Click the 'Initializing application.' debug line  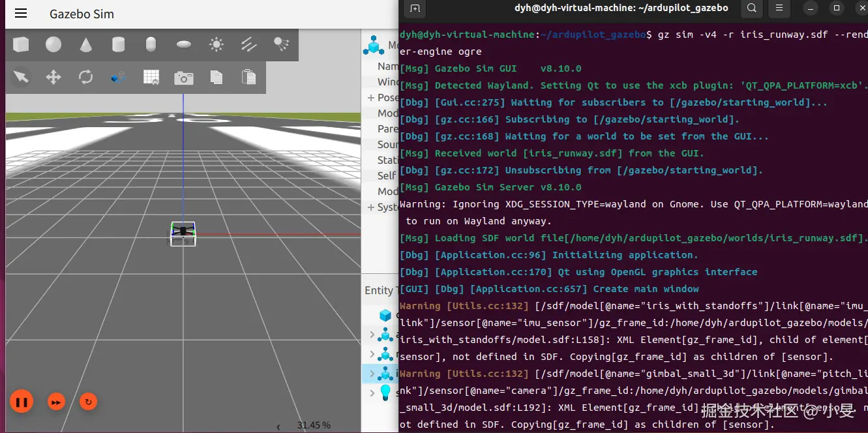549,255
